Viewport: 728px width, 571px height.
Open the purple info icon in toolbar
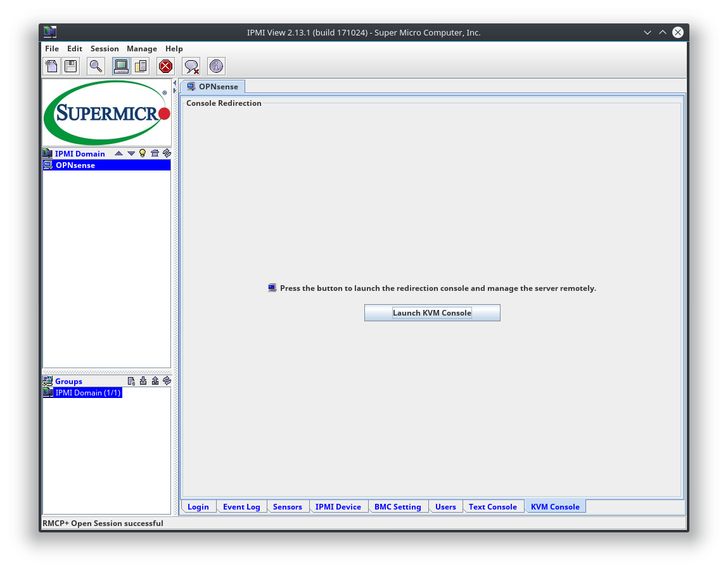[216, 66]
